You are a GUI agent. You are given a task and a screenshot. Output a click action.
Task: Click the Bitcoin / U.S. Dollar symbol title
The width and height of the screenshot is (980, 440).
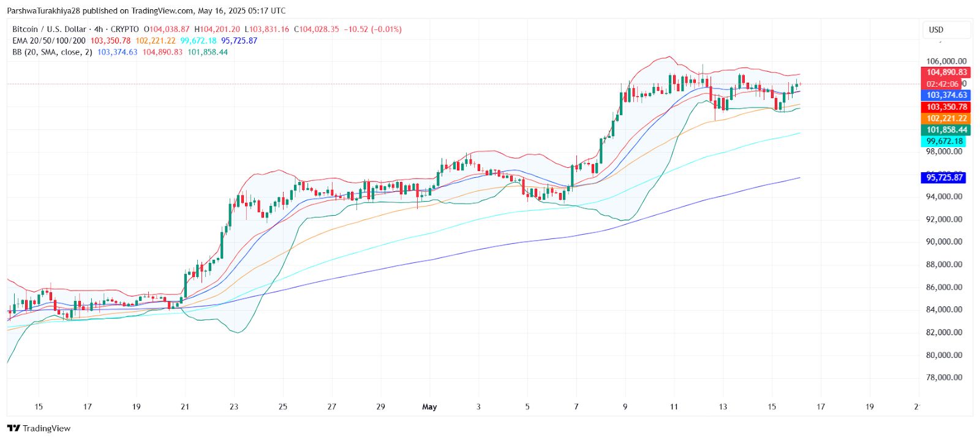[49, 29]
